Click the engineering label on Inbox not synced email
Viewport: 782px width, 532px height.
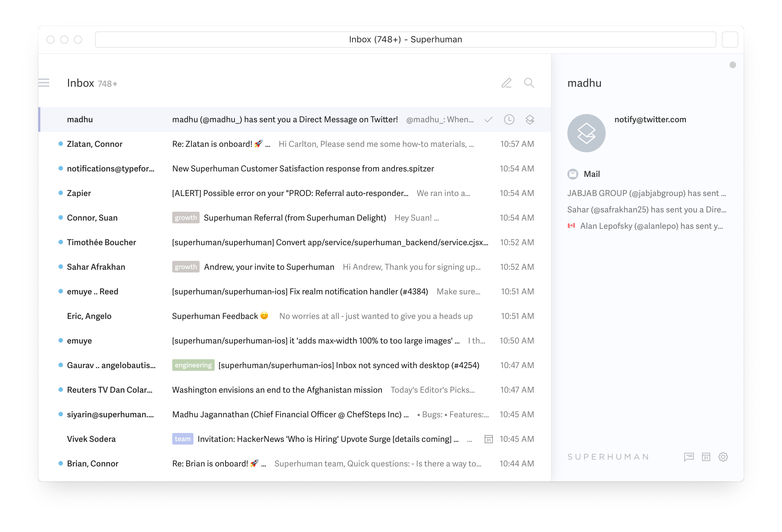(193, 365)
